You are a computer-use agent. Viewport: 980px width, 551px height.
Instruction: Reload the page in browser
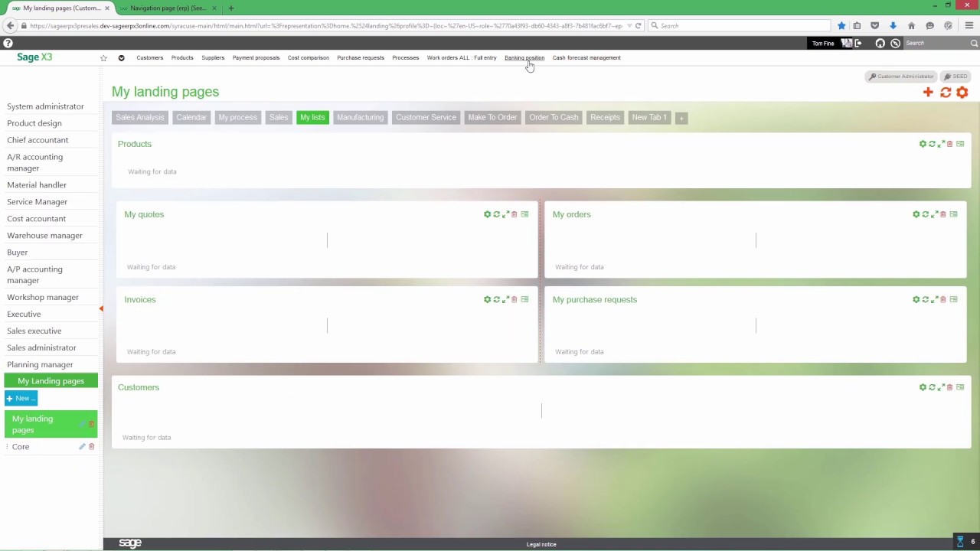click(638, 26)
